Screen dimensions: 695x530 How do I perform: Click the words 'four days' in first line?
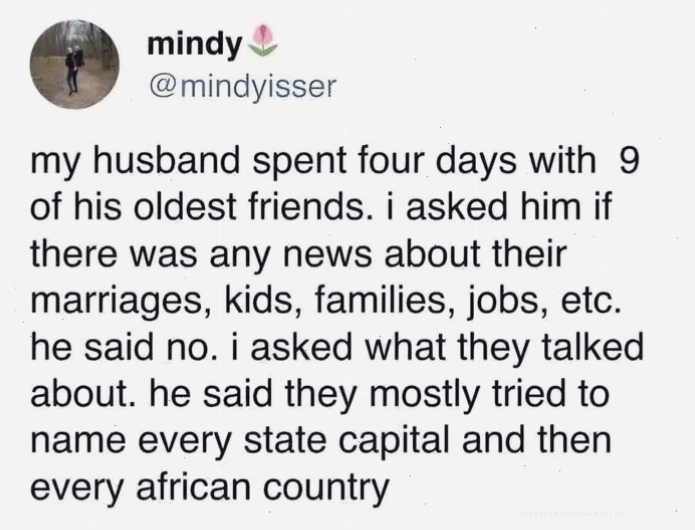click(x=436, y=161)
